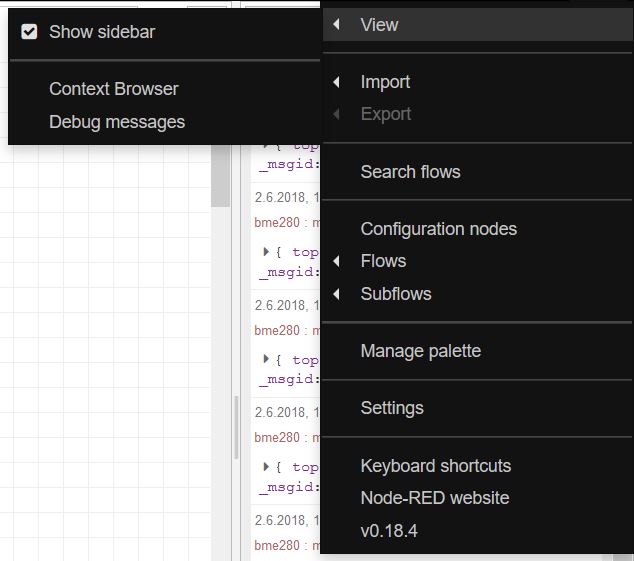
Task: Open Context Browser from View submenu
Action: (x=114, y=89)
